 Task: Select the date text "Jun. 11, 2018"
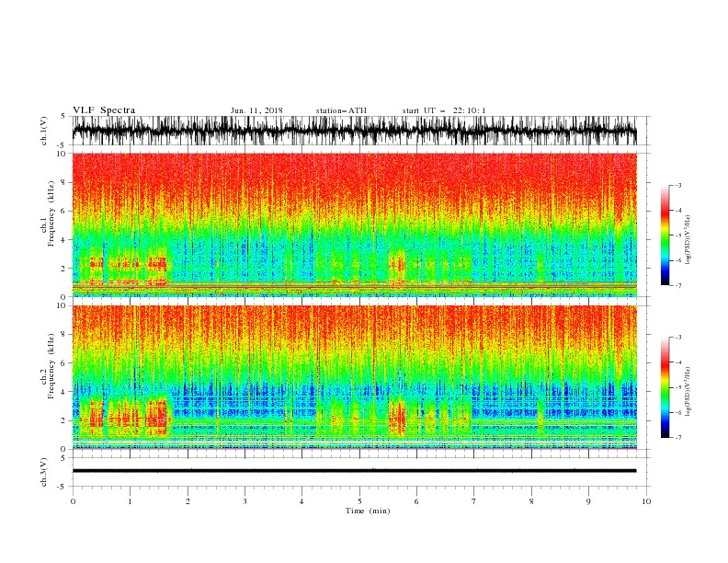(256, 110)
